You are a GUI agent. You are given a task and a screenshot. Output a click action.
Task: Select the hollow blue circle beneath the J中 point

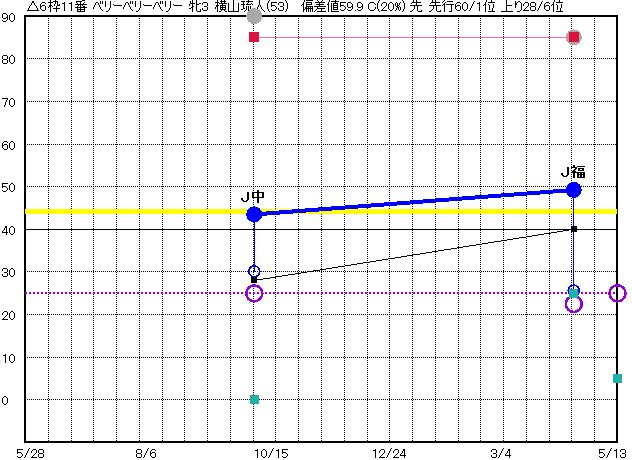(x=254, y=271)
